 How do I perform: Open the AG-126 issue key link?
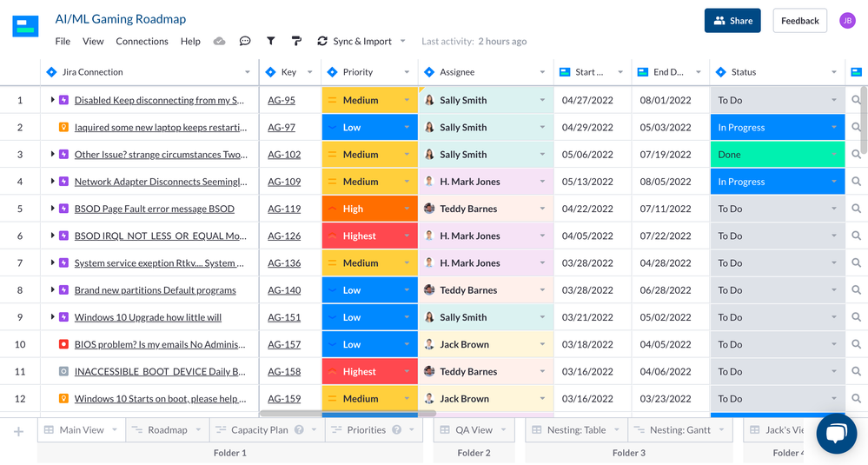click(284, 236)
